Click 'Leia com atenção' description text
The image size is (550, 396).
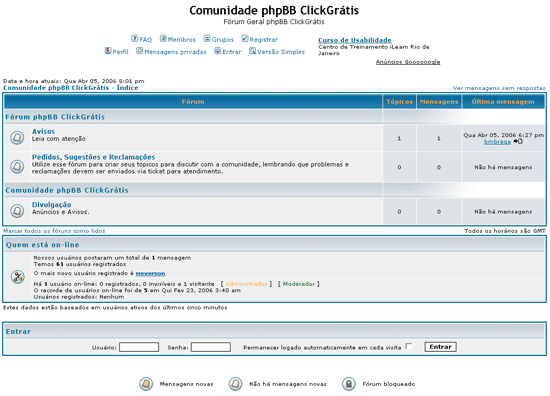(x=59, y=139)
